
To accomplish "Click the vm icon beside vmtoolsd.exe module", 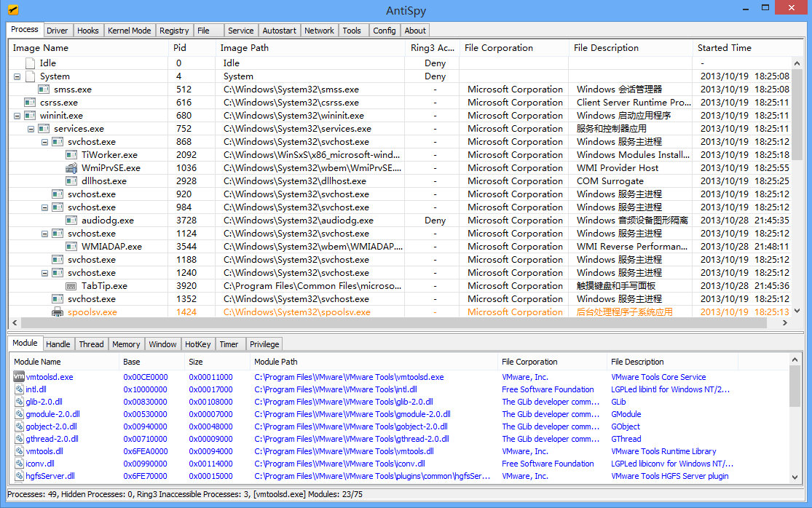I will [x=19, y=377].
